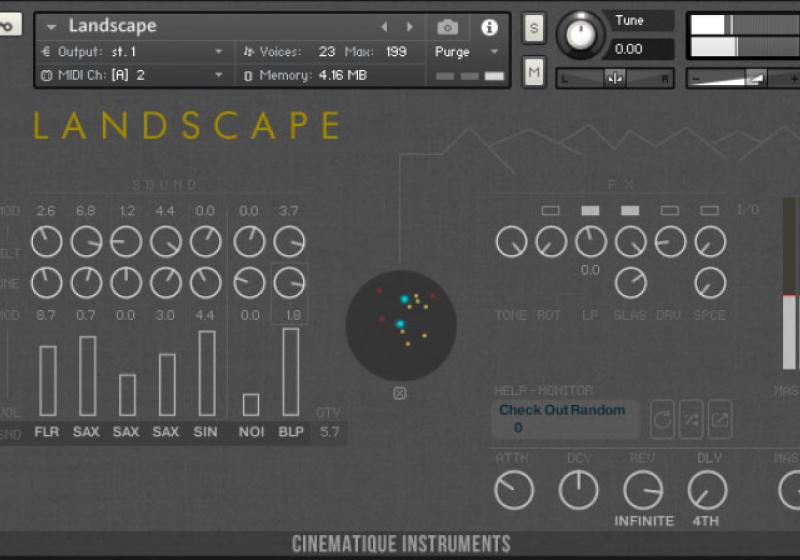Viewport: 800px width, 560px height.
Task: Click the Check Out Random help monitor text
Action: 562,410
